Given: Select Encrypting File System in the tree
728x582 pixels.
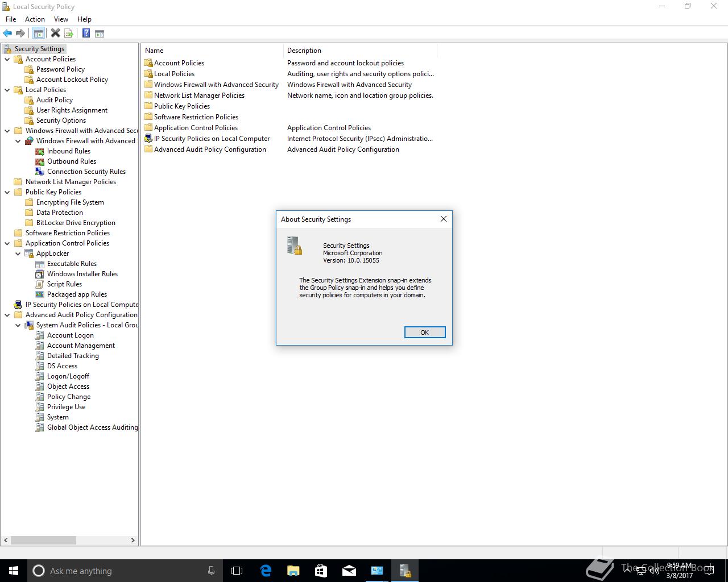Looking at the screenshot, I should click(x=70, y=202).
